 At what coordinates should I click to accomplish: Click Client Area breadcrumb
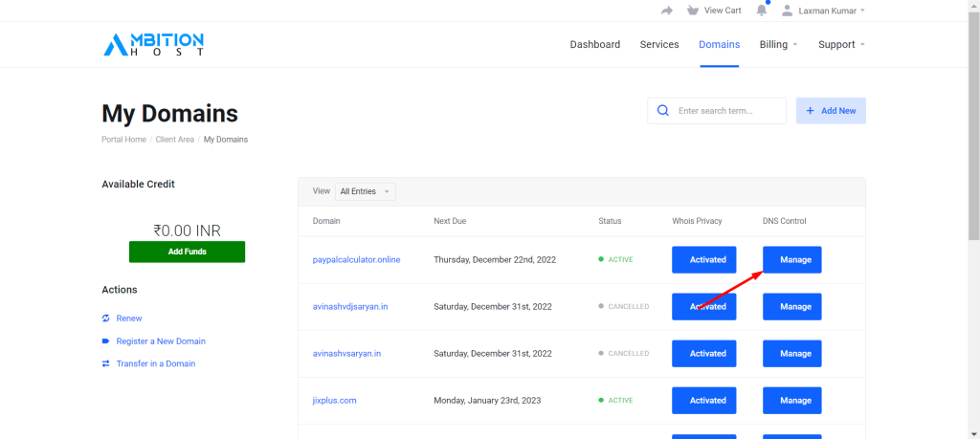click(x=175, y=140)
